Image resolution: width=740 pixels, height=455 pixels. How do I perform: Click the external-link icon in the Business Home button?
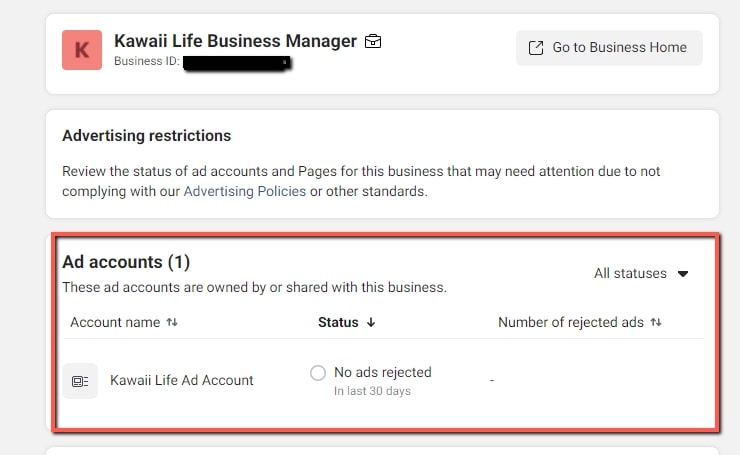pyautogui.click(x=536, y=47)
